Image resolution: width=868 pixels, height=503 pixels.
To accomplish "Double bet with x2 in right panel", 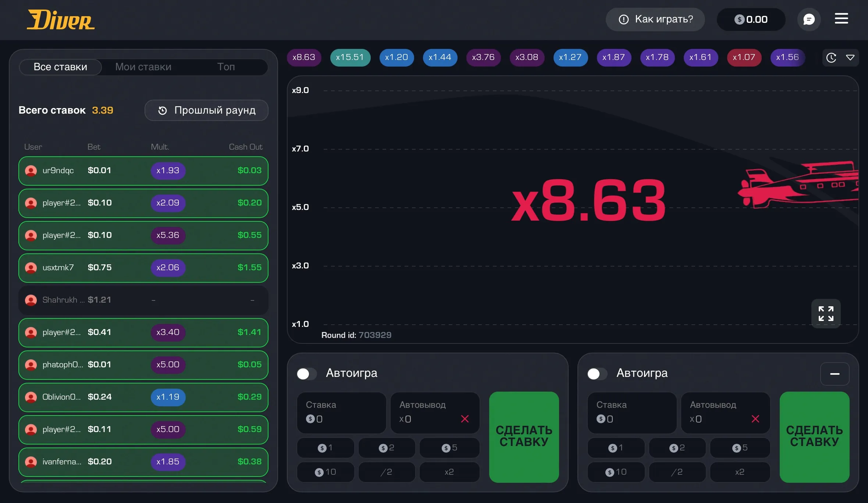I will tap(740, 472).
